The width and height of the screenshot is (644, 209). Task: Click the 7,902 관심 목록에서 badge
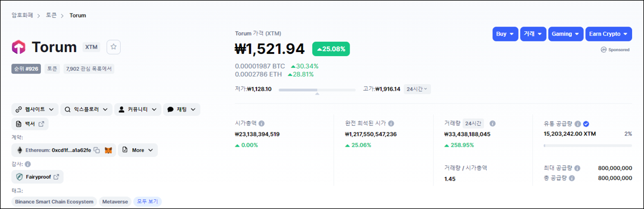click(89, 69)
